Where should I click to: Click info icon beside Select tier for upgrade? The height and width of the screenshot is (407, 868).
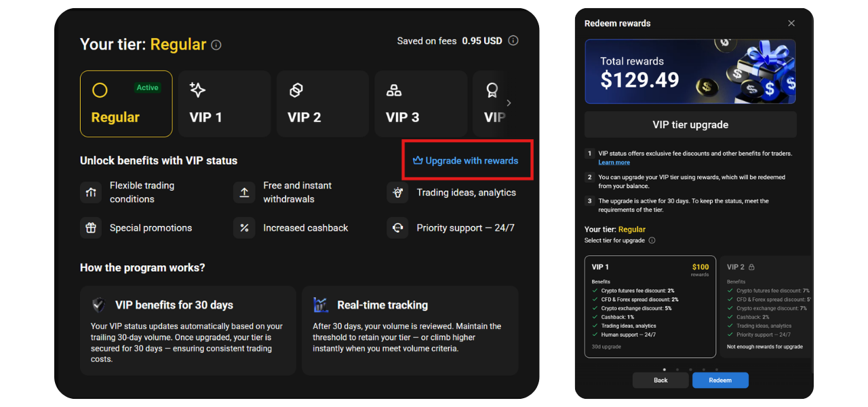coord(652,241)
